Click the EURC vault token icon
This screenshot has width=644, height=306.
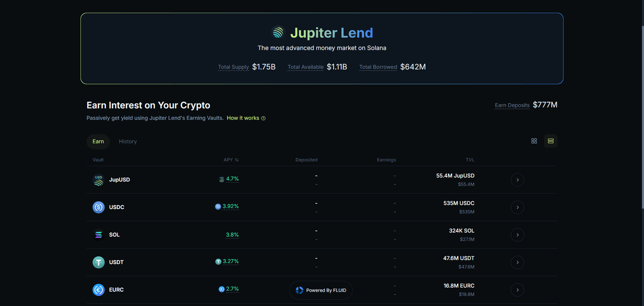point(99,290)
